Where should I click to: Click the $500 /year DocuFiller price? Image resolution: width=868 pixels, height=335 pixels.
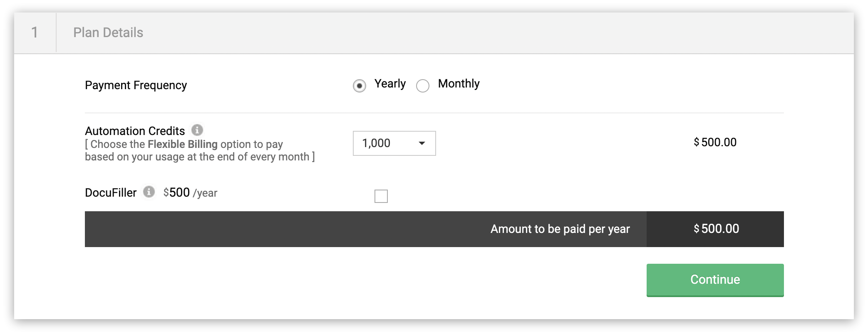190,192
